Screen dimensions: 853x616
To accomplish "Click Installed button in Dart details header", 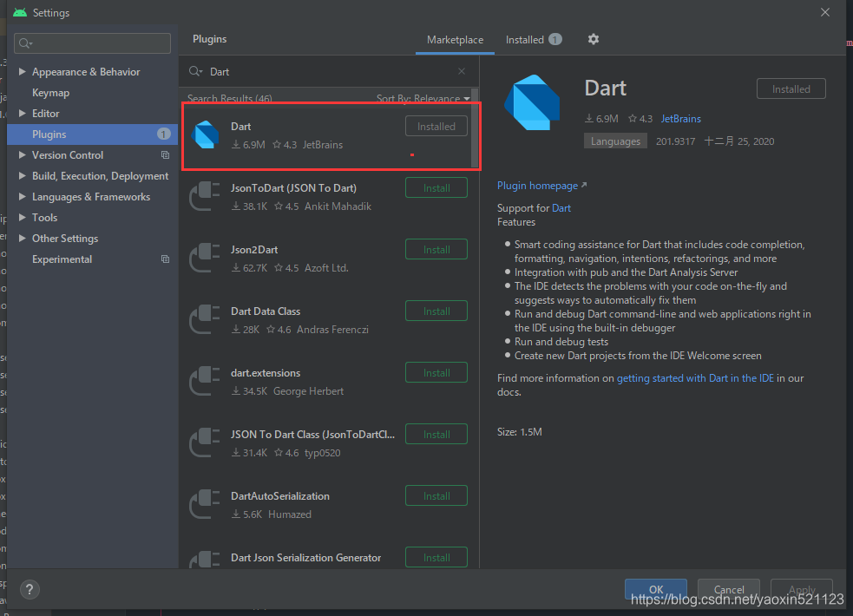I will 791,88.
